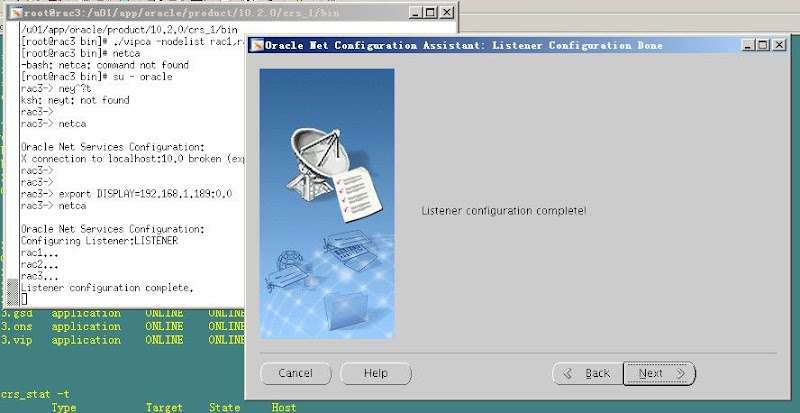Click the '3.gsd' row in background terminal
800x413 pixels.
click(x=122, y=313)
